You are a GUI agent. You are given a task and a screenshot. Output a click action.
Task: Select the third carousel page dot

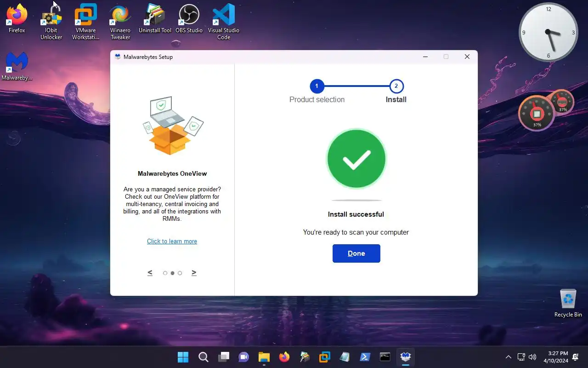click(180, 273)
